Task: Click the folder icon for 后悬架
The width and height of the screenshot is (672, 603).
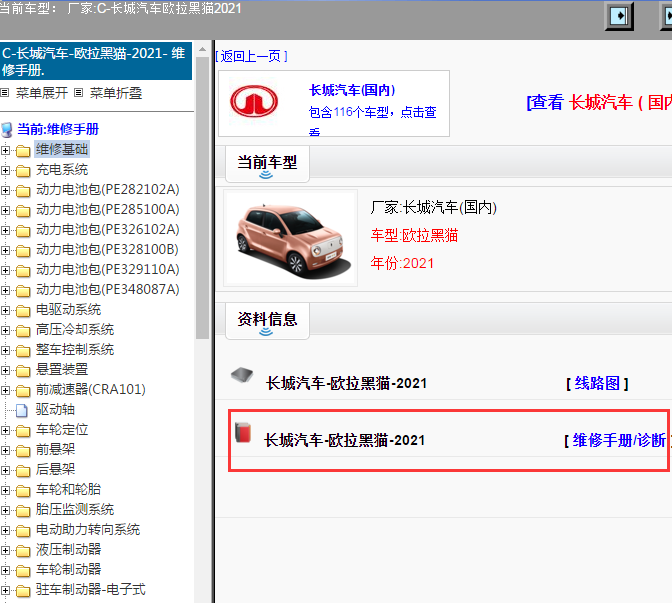Action: click(x=23, y=471)
